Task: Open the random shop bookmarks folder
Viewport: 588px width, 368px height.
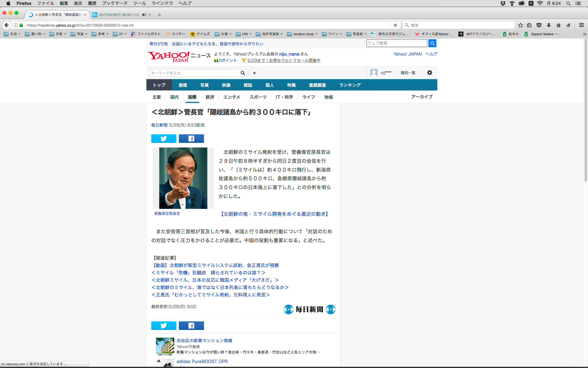Action: pos(302,34)
